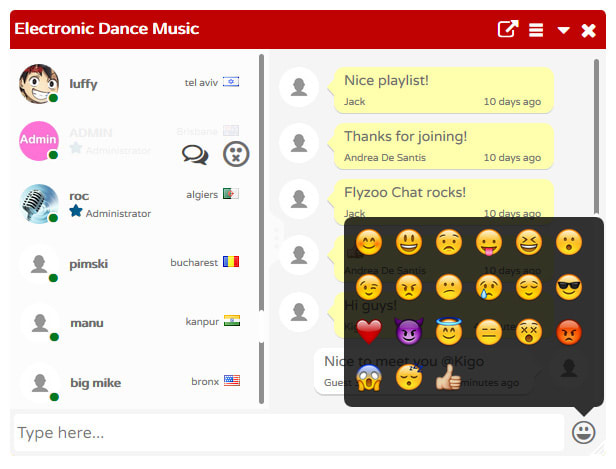
Task: Insert the winking emoji
Action: (x=368, y=287)
